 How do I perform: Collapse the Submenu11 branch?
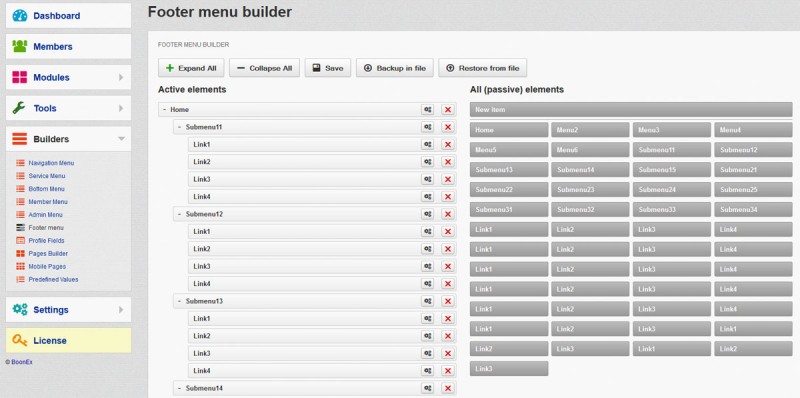(x=180, y=127)
